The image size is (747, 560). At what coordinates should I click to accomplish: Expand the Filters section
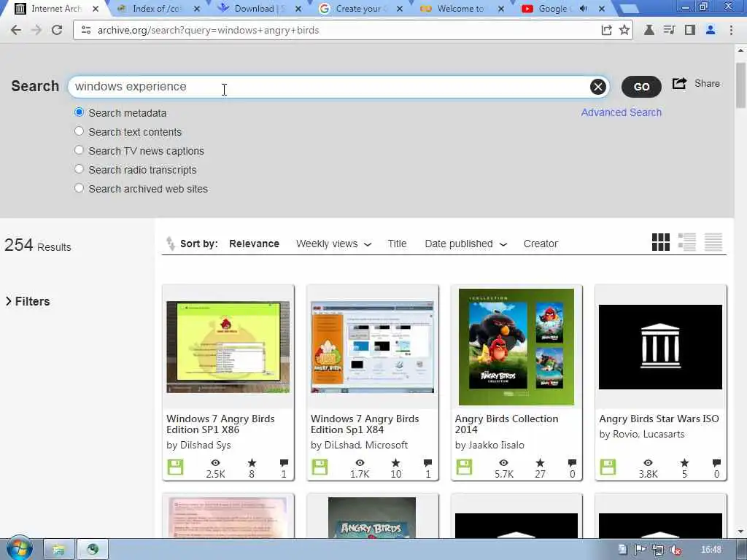click(x=28, y=301)
